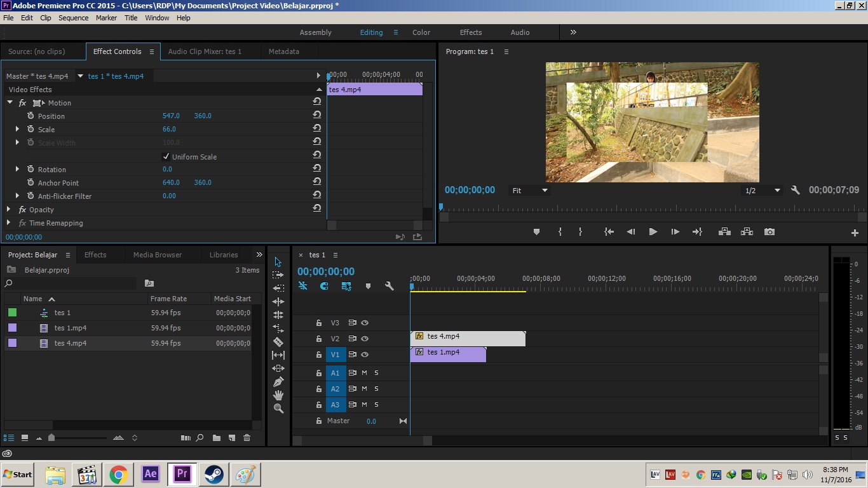This screenshot has width=868, height=488.
Task: Select the Razor tool in the tools panel
Action: click(x=278, y=342)
